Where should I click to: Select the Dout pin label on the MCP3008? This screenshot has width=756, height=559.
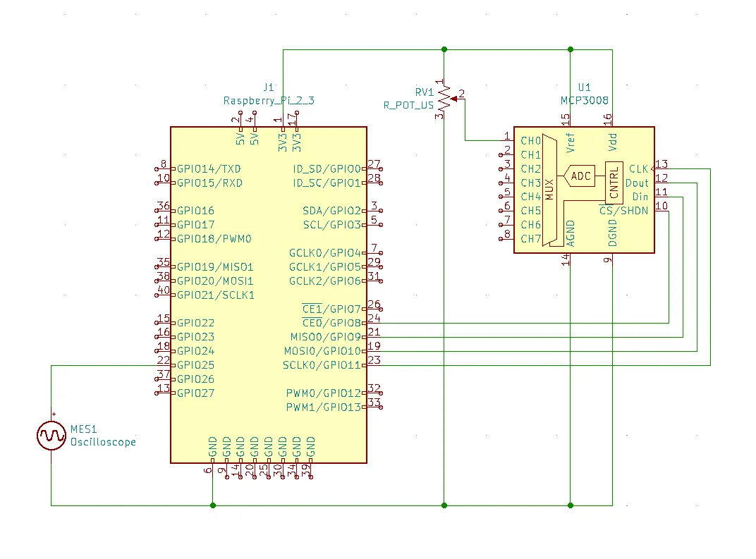(636, 183)
